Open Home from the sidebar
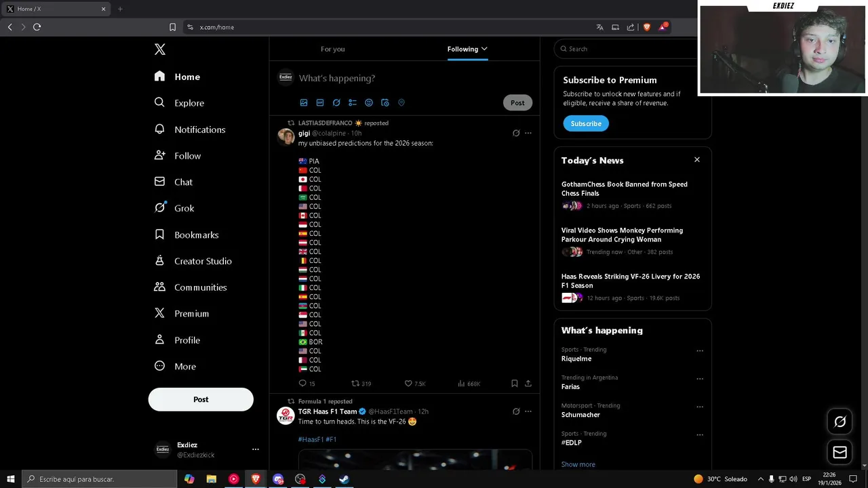The image size is (868, 488). [x=177, y=77]
